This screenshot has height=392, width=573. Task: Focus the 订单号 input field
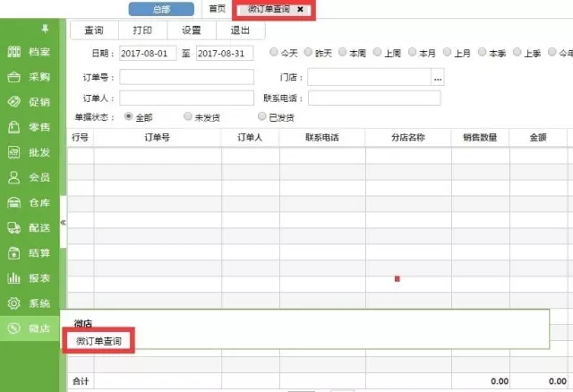pos(187,77)
